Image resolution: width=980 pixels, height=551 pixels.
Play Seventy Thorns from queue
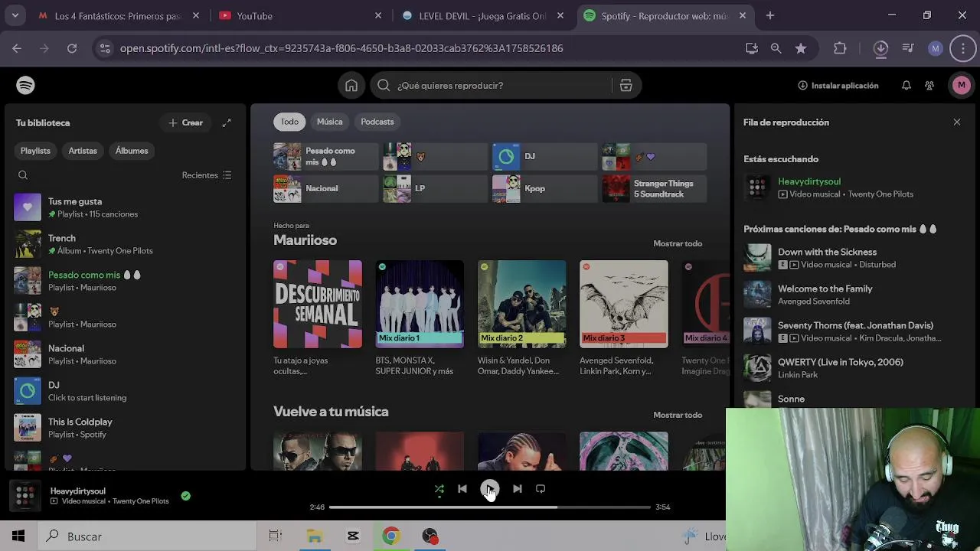[851, 331]
